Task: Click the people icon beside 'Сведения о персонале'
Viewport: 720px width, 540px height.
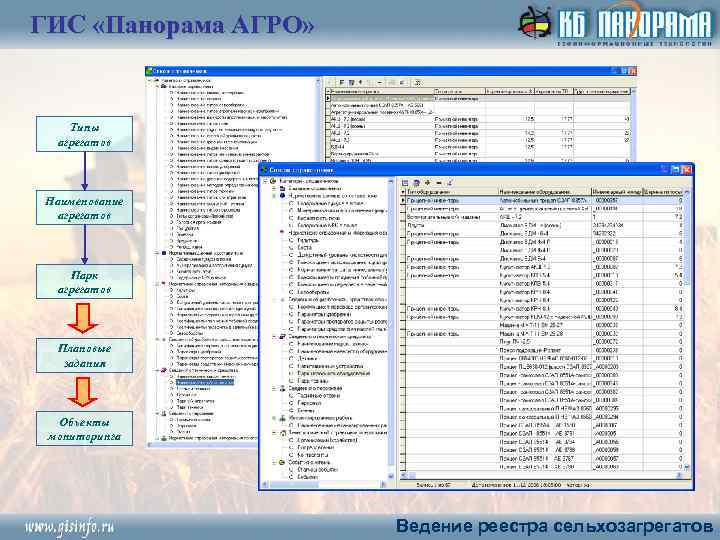Action: coord(282,388)
